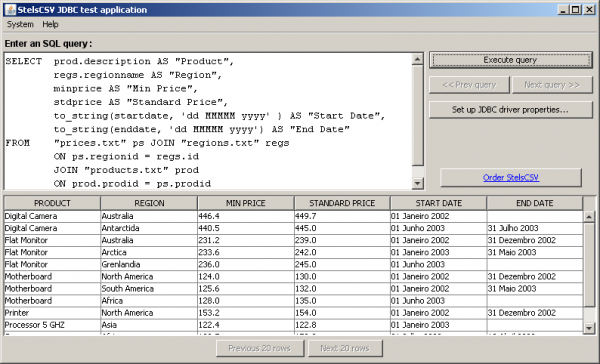Select standard price 122.8 cell

tap(342, 325)
